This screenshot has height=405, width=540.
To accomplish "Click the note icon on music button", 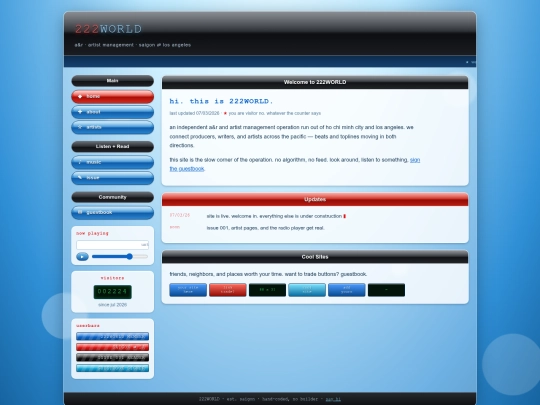I will (80, 162).
